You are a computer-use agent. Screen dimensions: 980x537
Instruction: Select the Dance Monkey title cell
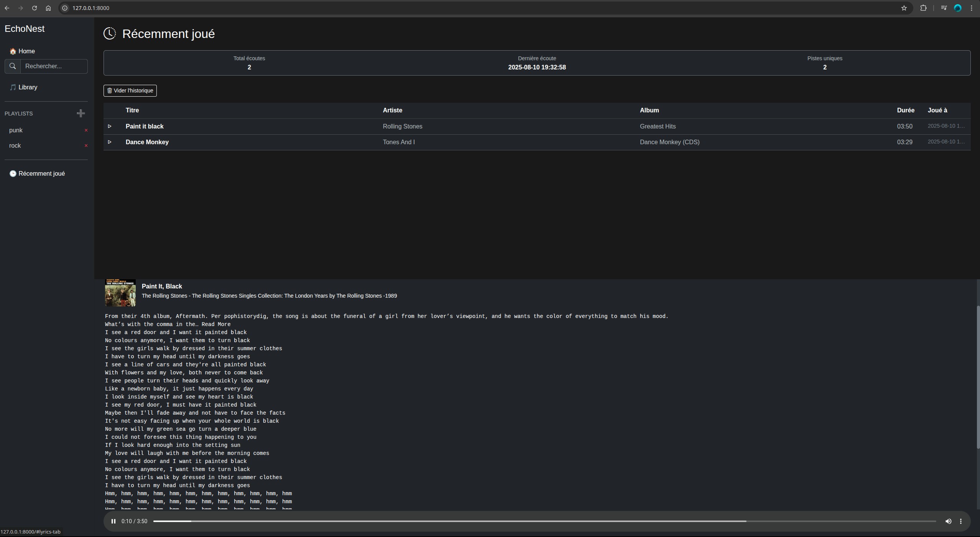point(147,142)
